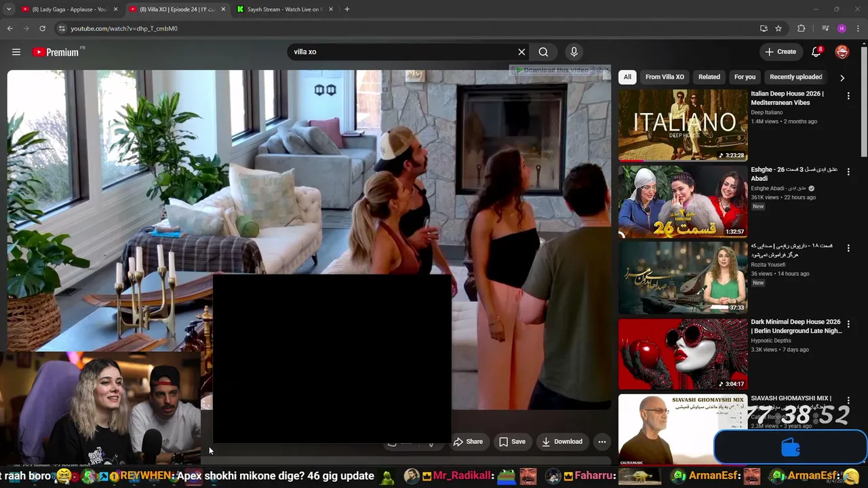View site information icon in address bar
Image resolution: width=868 pixels, height=488 pixels.
click(62, 28)
